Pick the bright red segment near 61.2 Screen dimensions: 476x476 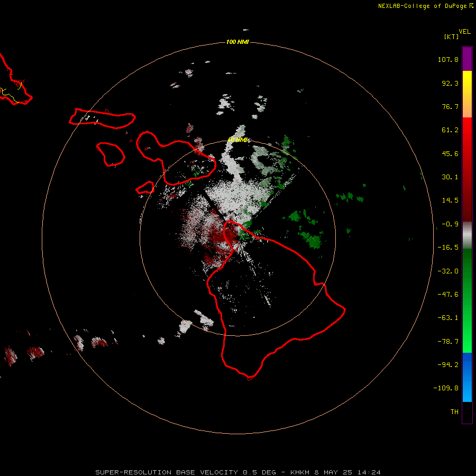467,131
